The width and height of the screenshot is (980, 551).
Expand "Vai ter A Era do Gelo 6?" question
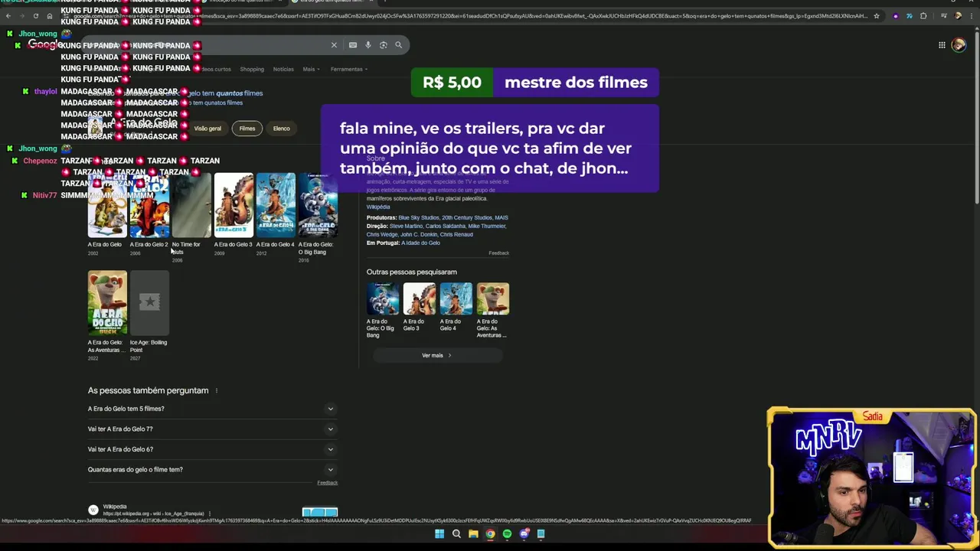pos(212,449)
